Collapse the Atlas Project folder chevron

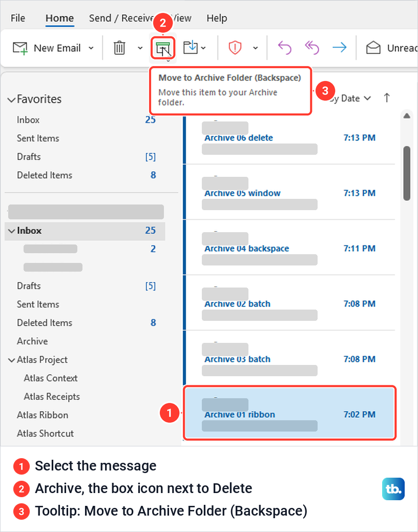(12, 360)
